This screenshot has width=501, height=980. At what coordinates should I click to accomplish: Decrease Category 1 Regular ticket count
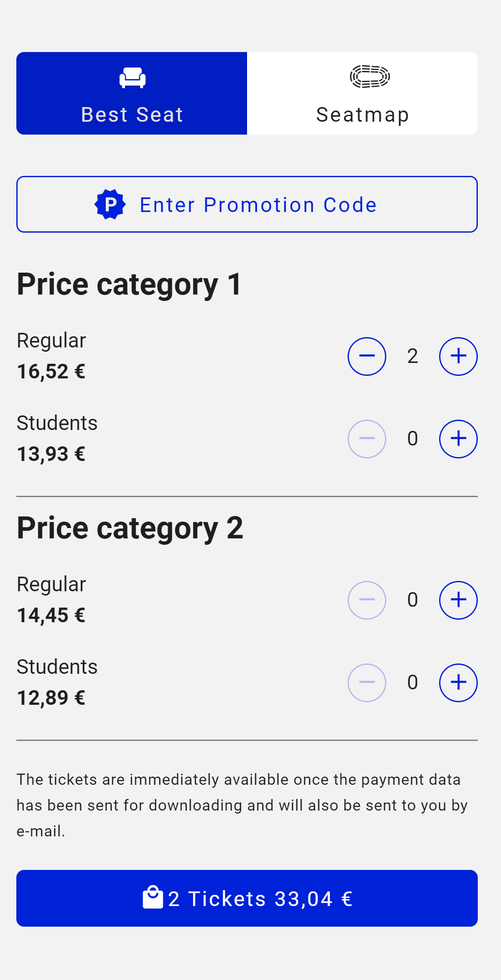click(367, 356)
